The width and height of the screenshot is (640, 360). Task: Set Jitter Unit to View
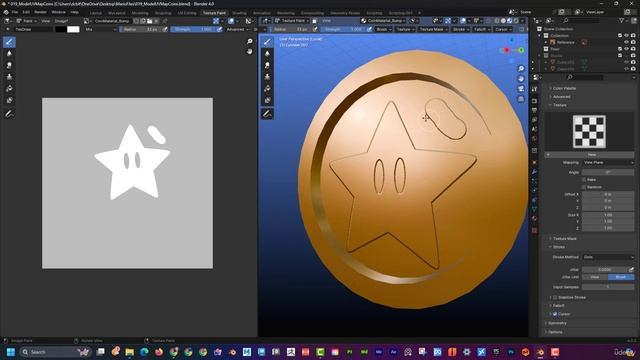(595, 277)
